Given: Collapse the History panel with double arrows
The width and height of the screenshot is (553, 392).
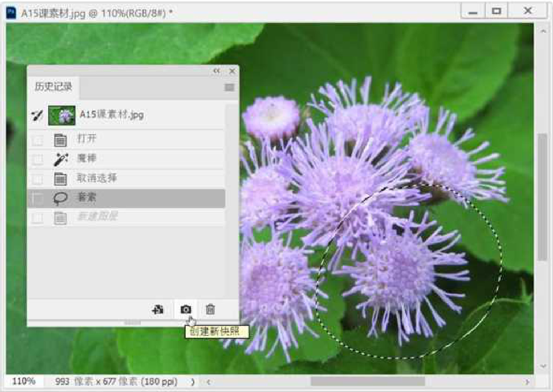Looking at the screenshot, I should (217, 71).
